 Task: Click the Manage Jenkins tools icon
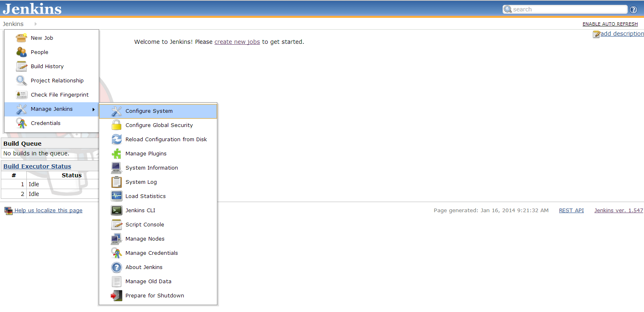click(22, 109)
